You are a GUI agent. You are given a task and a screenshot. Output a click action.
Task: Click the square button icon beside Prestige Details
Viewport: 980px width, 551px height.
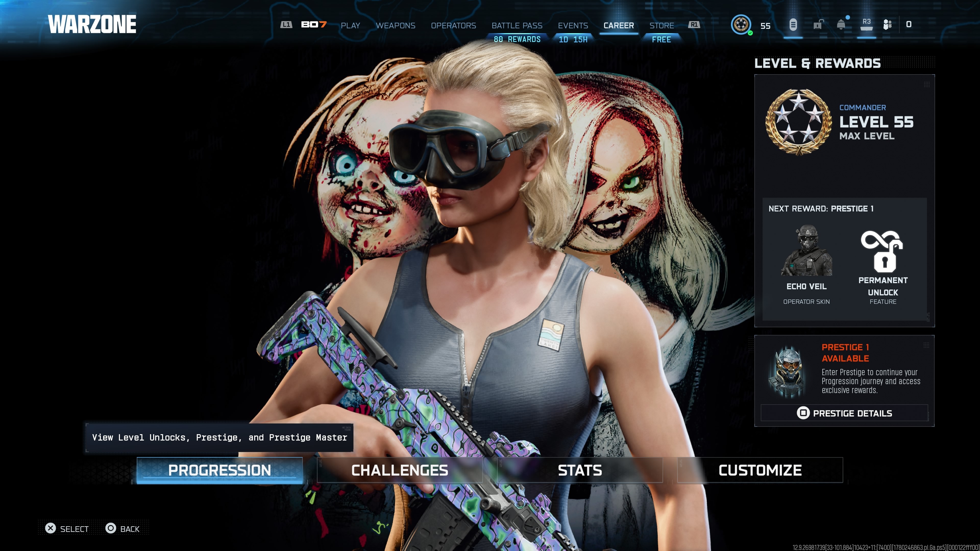(x=803, y=413)
